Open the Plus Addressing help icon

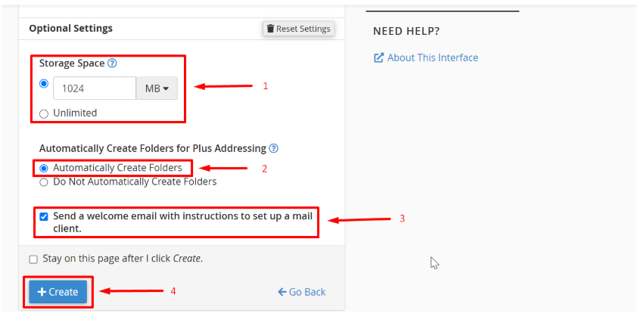click(274, 148)
